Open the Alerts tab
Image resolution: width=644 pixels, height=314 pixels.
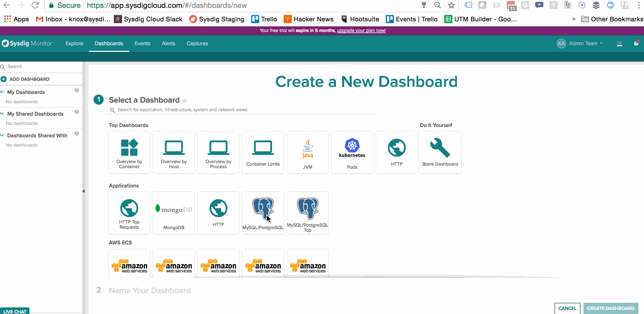168,43
